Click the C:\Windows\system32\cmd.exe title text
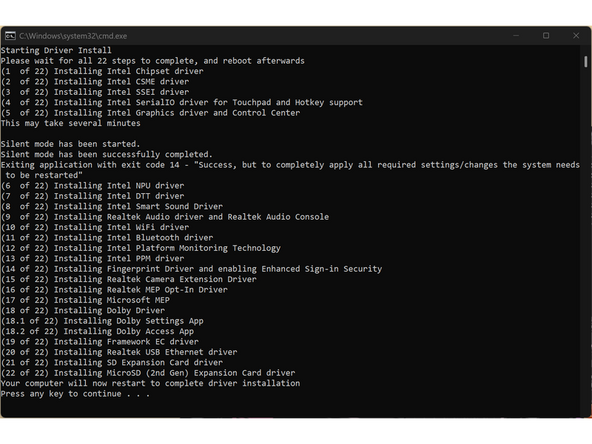The height and width of the screenshot is (444, 592). tap(73, 36)
